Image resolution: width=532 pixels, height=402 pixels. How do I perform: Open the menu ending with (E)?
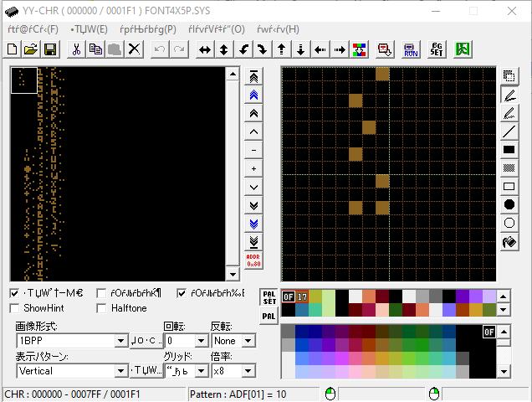pyautogui.click(x=90, y=28)
